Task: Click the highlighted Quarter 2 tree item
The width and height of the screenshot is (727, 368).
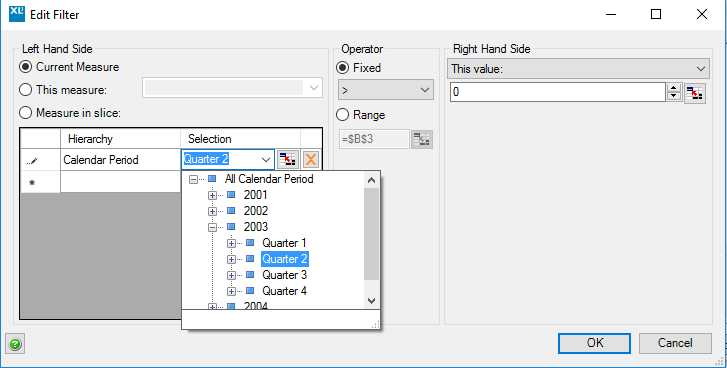Action: pyautogui.click(x=285, y=259)
